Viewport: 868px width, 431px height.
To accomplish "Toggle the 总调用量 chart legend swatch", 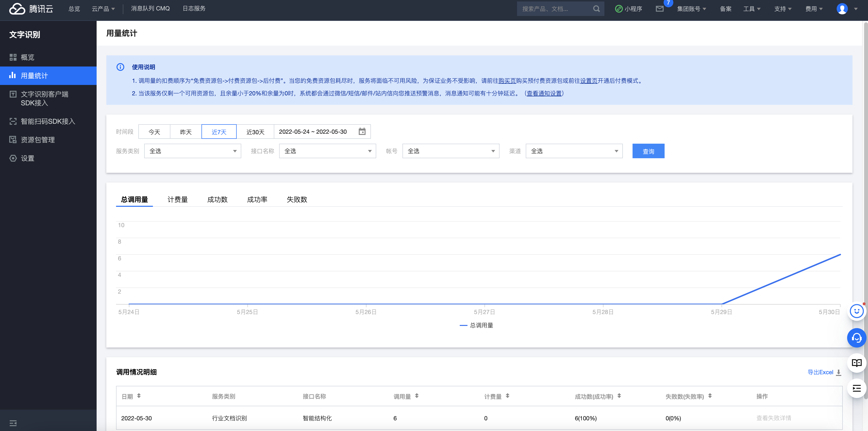I will pos(463,325).
